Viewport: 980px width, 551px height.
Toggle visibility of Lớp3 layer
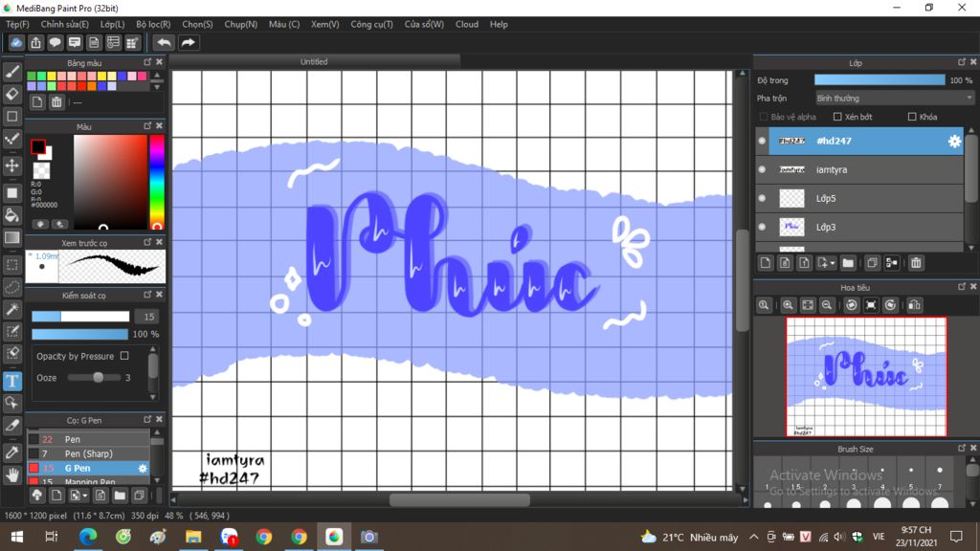click(762, 228)
